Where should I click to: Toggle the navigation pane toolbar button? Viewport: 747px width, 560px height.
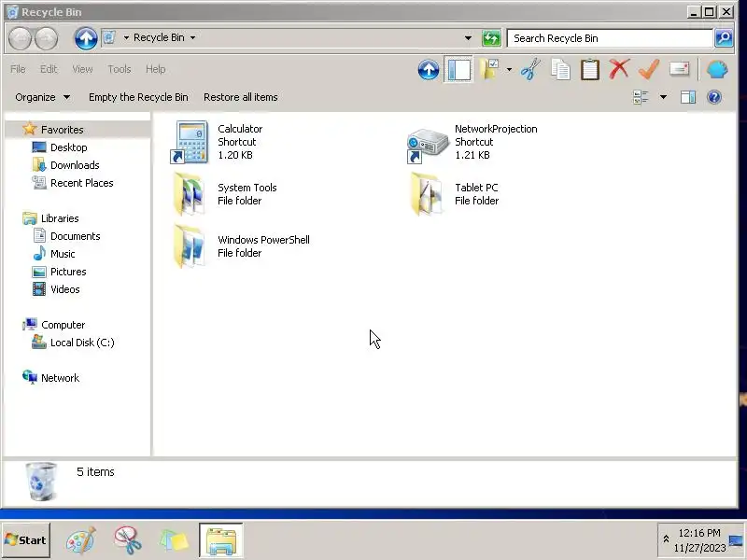click(458, 70)
